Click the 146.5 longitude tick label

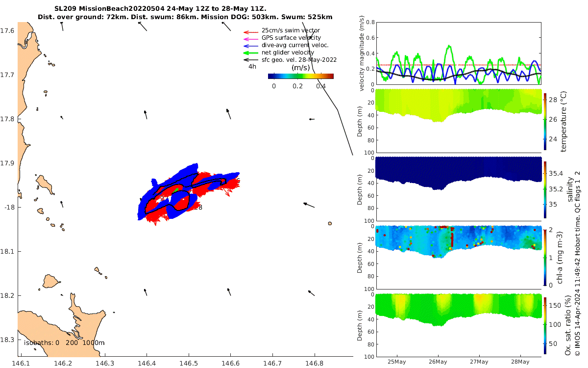click(x=189, y=363)
